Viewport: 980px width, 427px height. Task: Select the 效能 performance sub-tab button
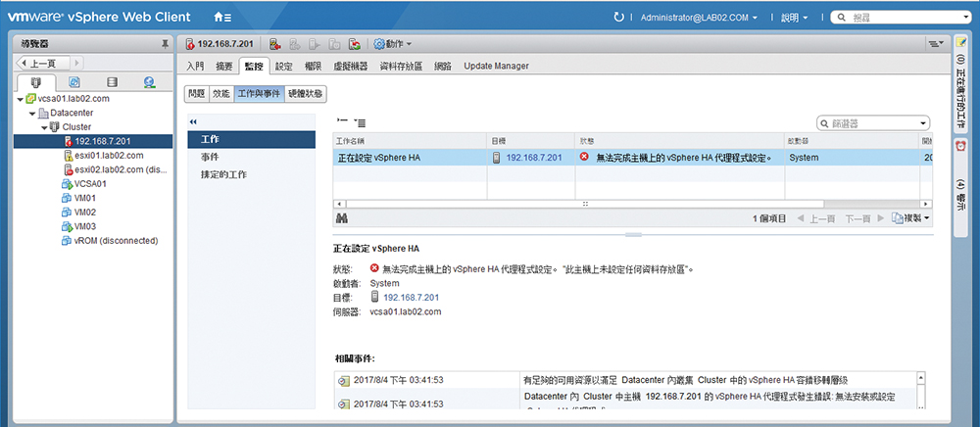(x=221, y=94)
